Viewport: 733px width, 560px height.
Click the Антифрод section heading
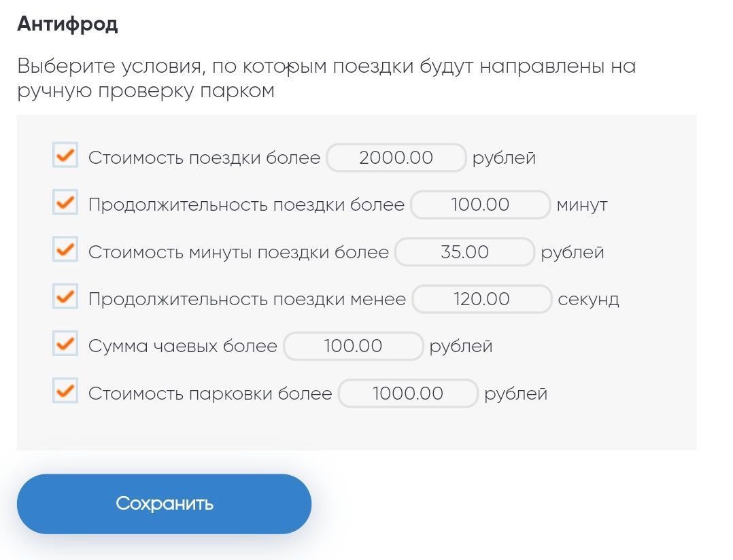click(67, 24)
